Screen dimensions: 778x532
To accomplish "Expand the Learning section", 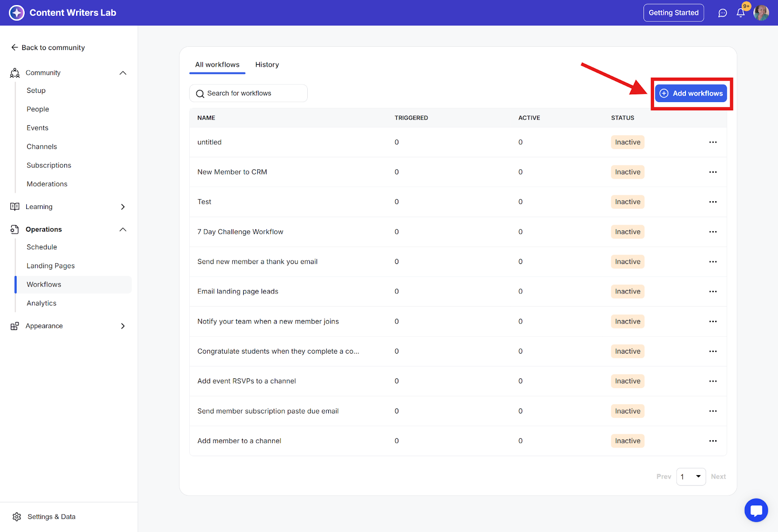I will (x=123, y=207).
